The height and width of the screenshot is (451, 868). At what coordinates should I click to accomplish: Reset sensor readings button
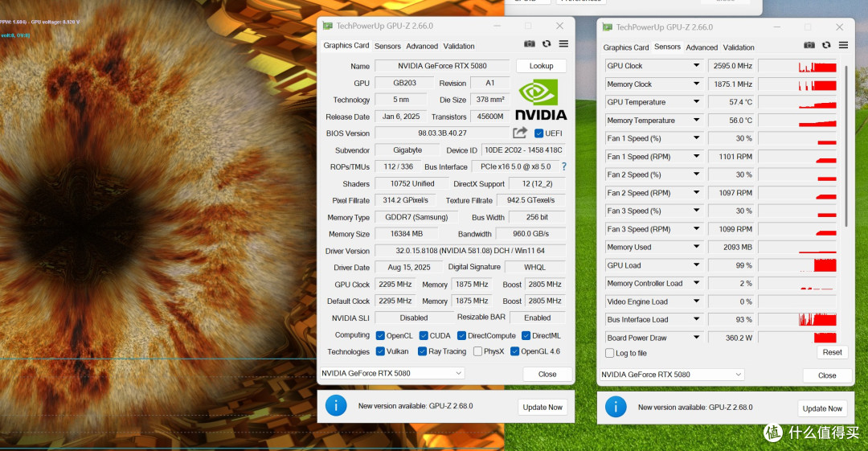coord(832,352)
